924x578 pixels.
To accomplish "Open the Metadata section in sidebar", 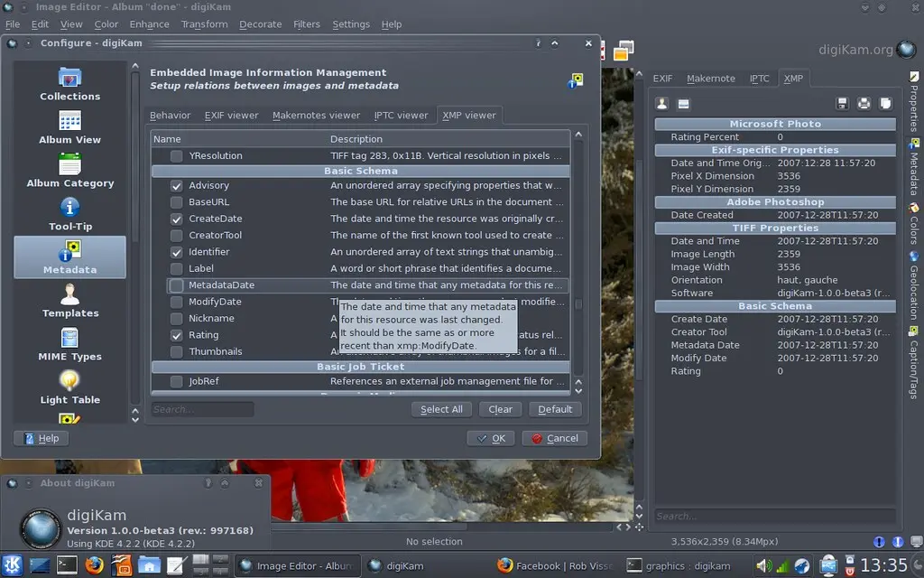I will [x=69, y=256].
